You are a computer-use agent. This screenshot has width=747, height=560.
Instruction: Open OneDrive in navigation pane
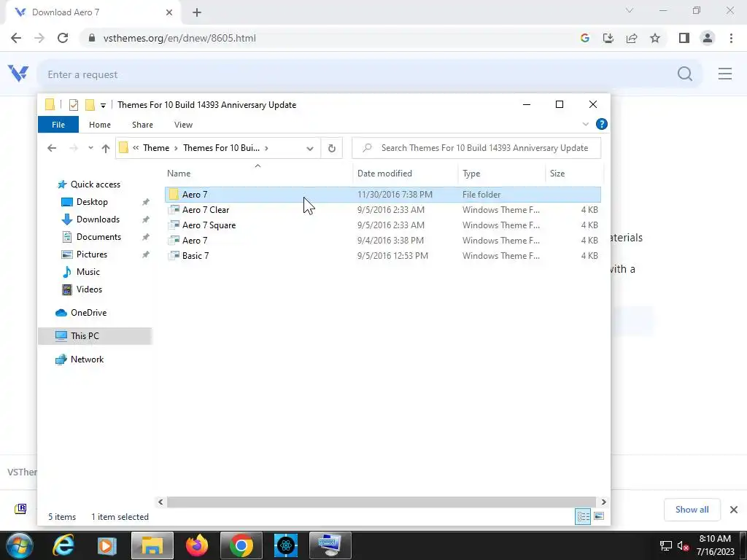[88, 313]
